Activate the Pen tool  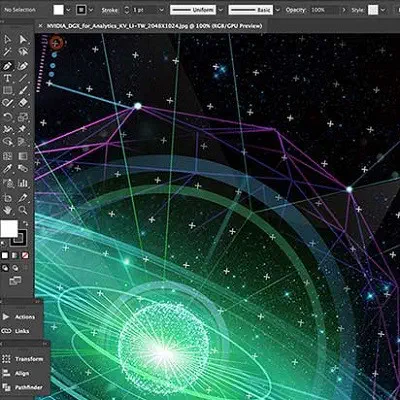[7, 66]
